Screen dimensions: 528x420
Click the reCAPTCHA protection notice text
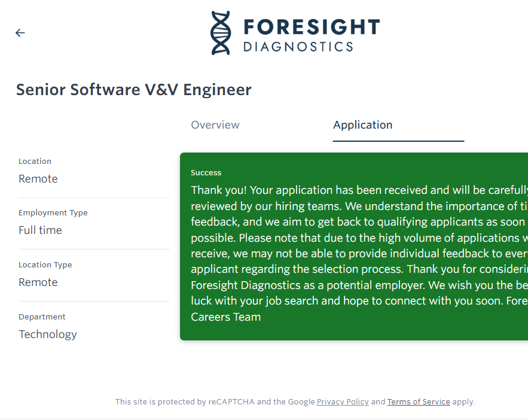(x=215, y=402)
